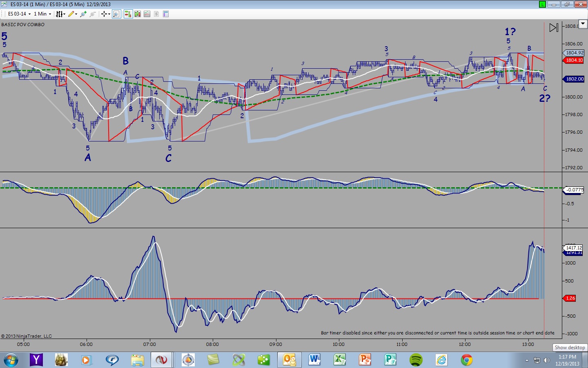Click the red 1.26 value marker
Viewport: 588px width, 368px height.
coord(570,298)
